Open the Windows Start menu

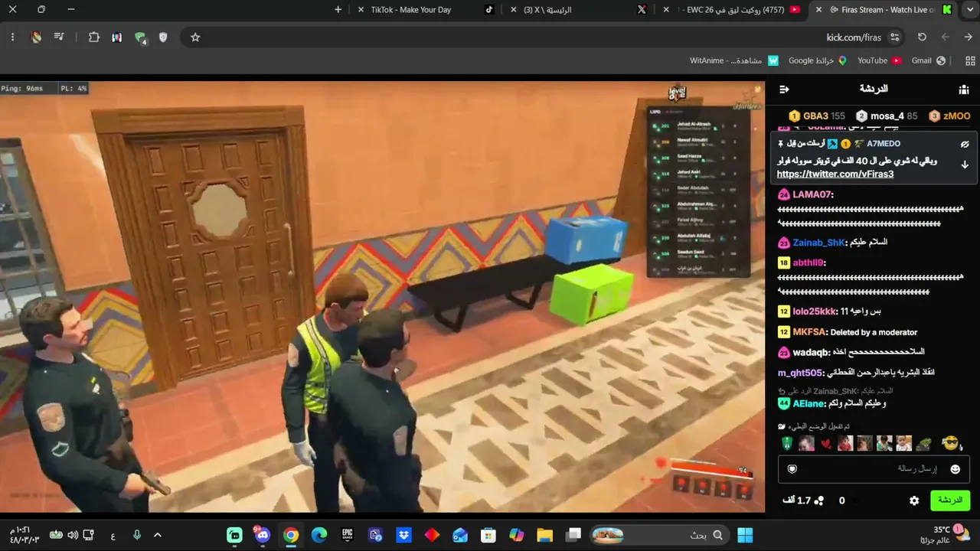pos(744,535)
